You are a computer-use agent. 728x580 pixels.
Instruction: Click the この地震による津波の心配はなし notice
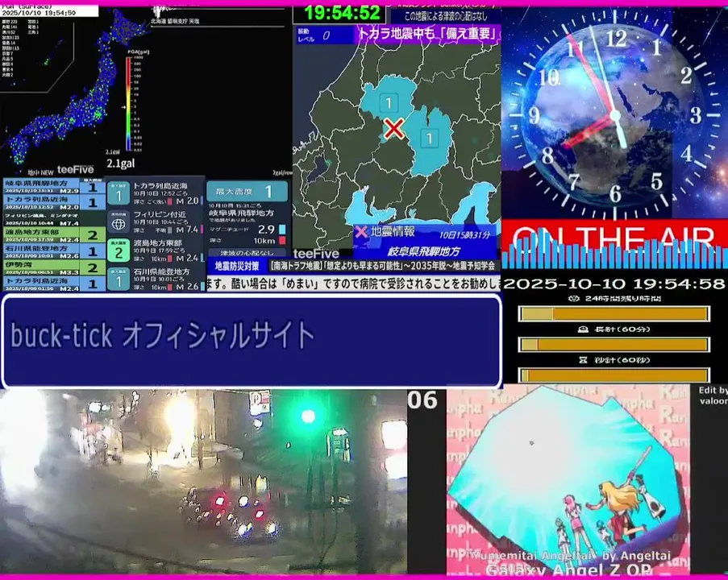[446, 16]
